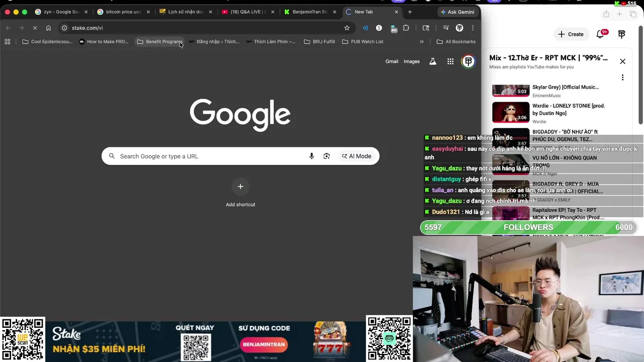Click the search magnifier in Google box
Screen dimensions: 644x362
click(x=112, y=156)
